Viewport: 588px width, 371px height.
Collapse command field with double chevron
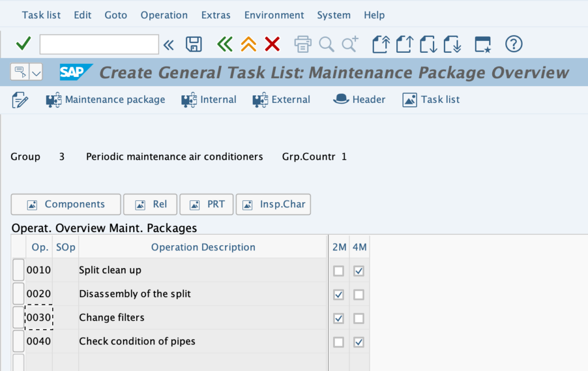(x=168, y=45)
